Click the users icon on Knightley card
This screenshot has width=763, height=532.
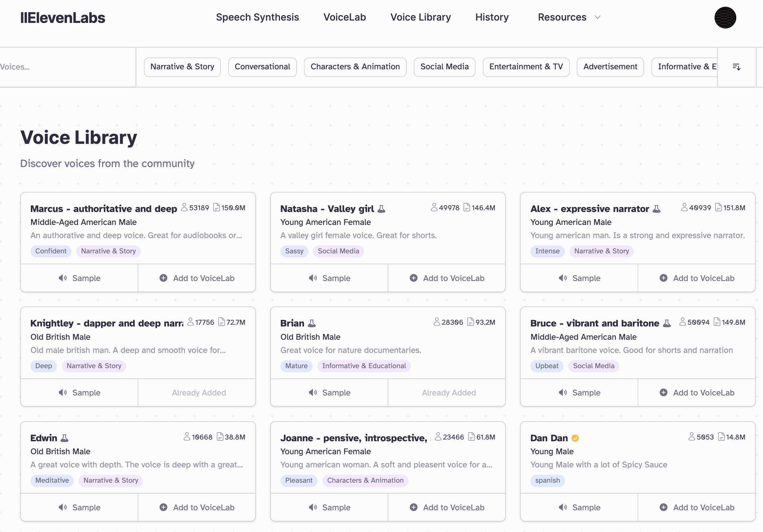tap(190, 322)
